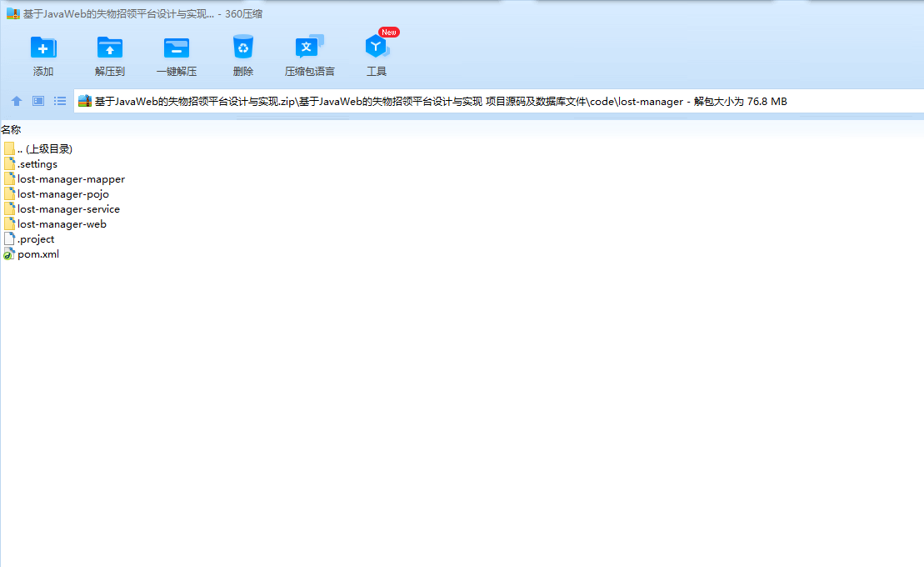
Task: Click the .project file icon
Action: 9,239
